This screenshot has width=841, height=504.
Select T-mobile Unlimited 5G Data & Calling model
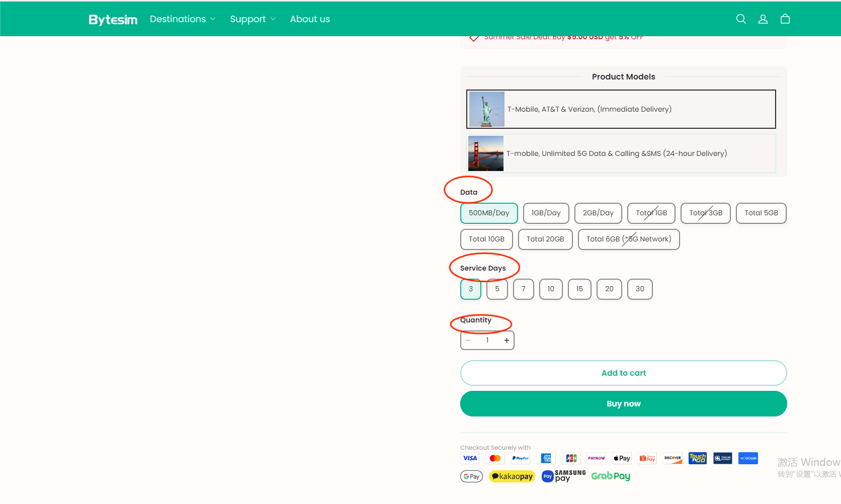click(x=621, y=153)
